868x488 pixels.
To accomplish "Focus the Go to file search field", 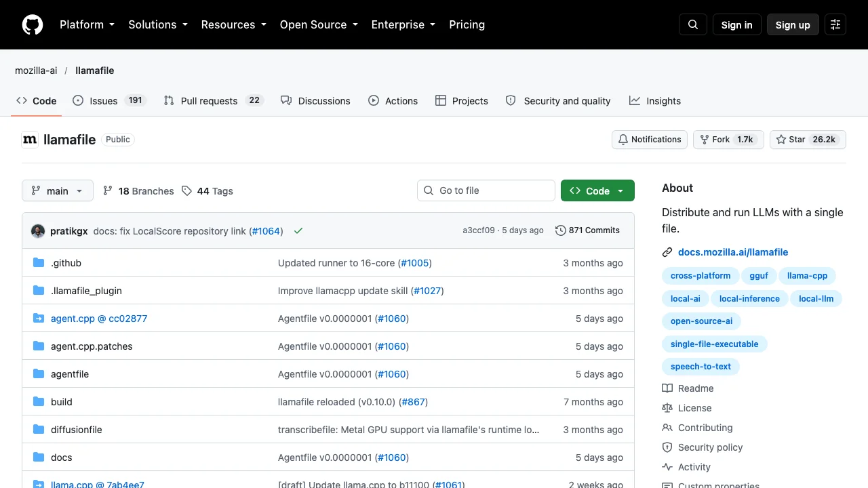I will [486, 190].
